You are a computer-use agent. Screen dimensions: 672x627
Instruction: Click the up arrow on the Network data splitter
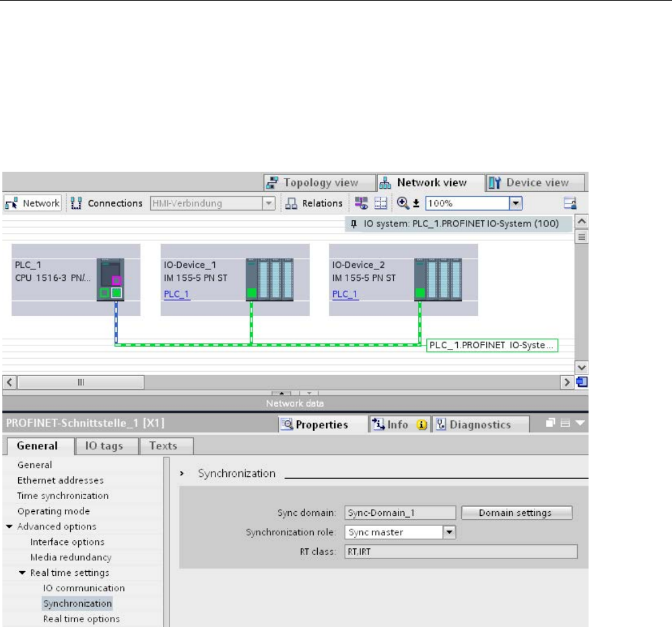tap(281, 393)
